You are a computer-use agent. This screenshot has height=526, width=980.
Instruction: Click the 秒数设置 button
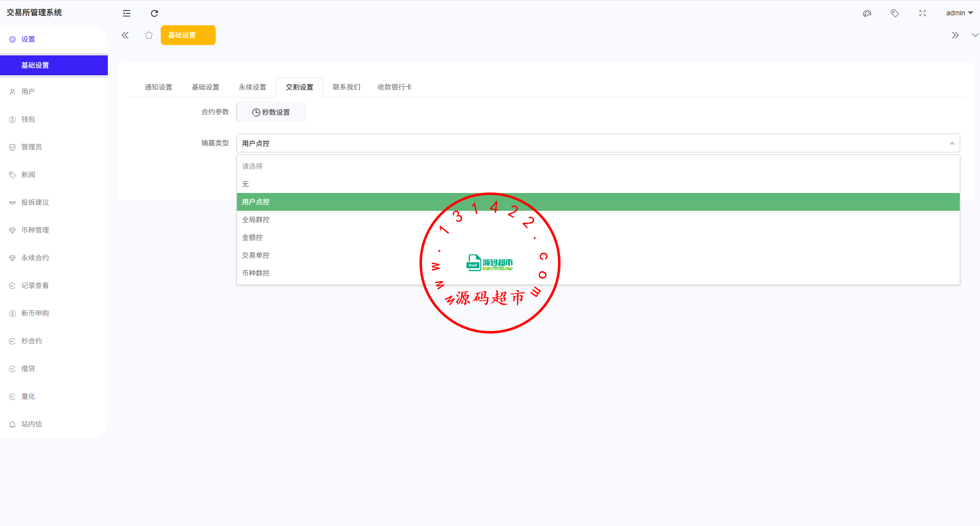[271, 112]
